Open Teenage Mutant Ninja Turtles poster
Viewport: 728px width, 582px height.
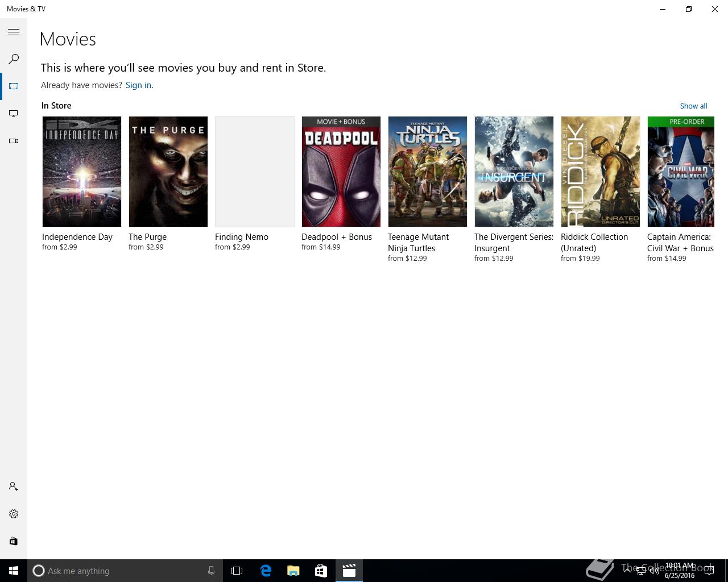(x=428, y=172)
